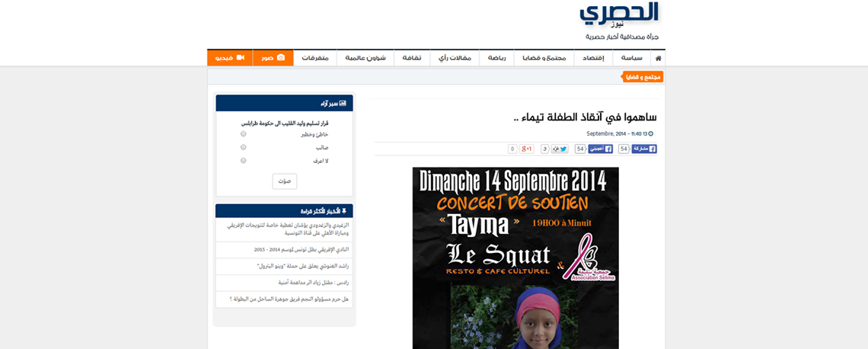Screen dimensions: 868x349
Task: Open the شؤون عالمية menu section
Action: click(x=365, y=58)
